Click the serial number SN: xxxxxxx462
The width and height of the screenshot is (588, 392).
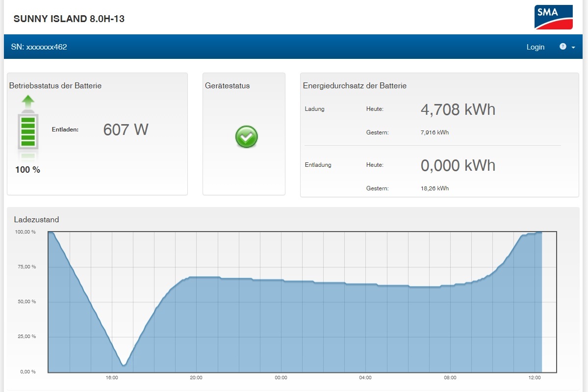click(39, 47)
